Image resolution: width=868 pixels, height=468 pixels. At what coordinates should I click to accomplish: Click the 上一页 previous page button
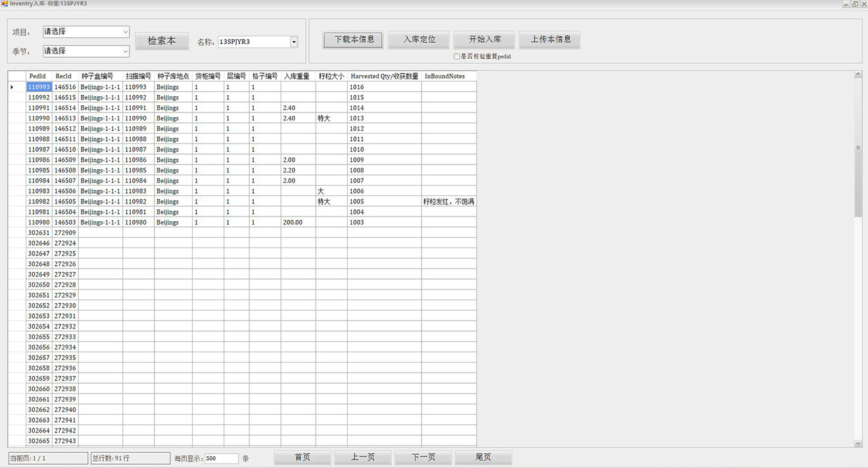click(363, 457)
